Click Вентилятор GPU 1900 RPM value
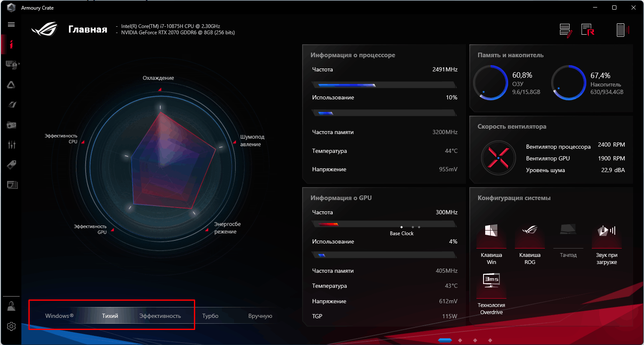 click(611, 158)
